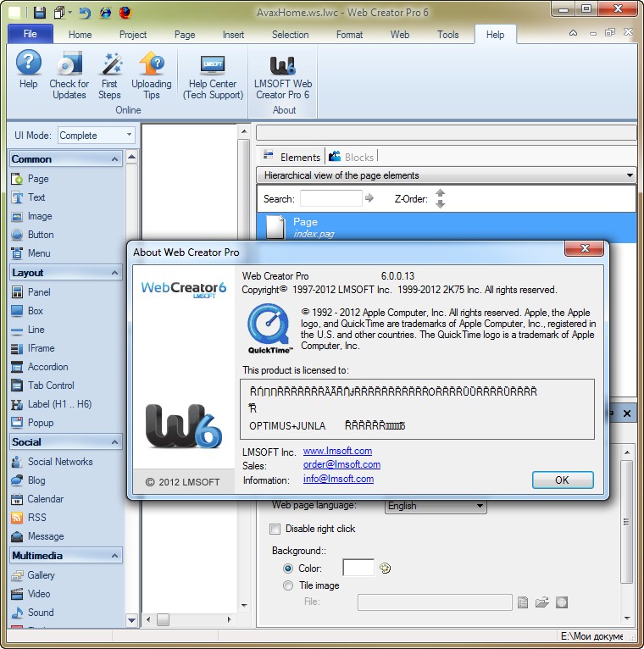This screenshot has width=644, height=649.
Task: Open the www.lmsoft.com link
Action: coord(337,451)
